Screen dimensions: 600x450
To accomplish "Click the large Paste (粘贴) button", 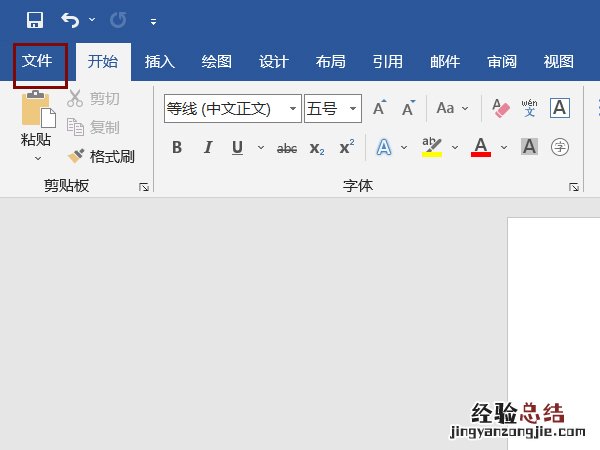I will [37, 118].
